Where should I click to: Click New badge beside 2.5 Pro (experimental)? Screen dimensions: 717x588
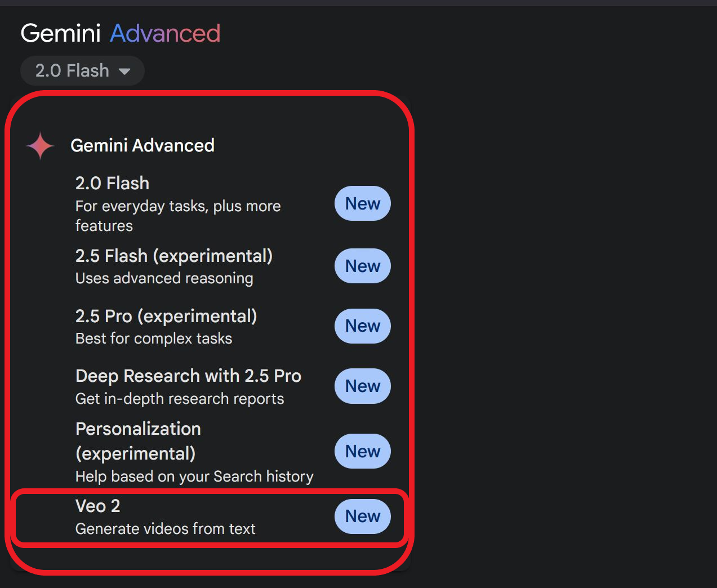click(363, 326)
